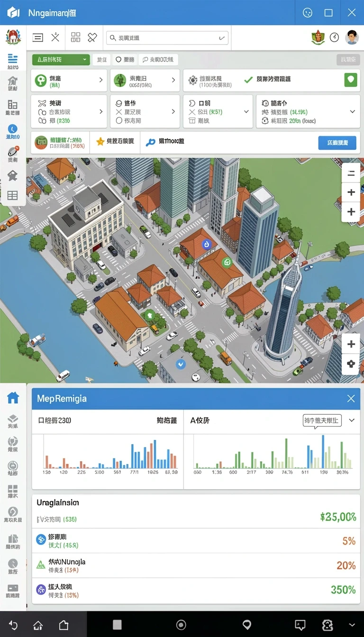Click the purple circle icon of 350% row
364x637 pixels.
[41, 590]
